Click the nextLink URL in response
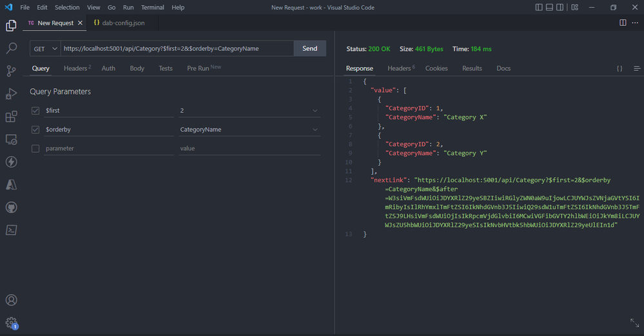 click(x=512, y=203)
